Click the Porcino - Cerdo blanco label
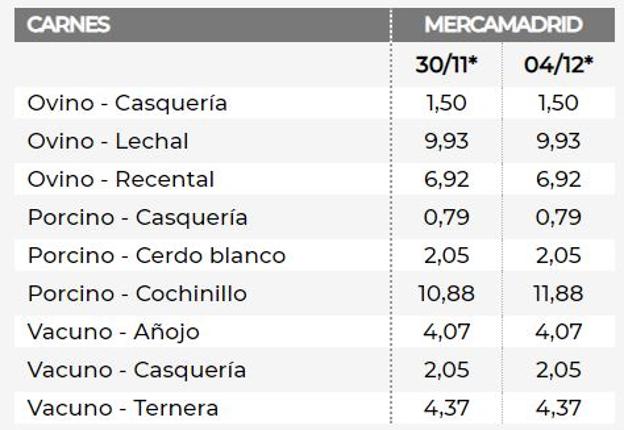This screenshot has width=624, height=430. 157,255
